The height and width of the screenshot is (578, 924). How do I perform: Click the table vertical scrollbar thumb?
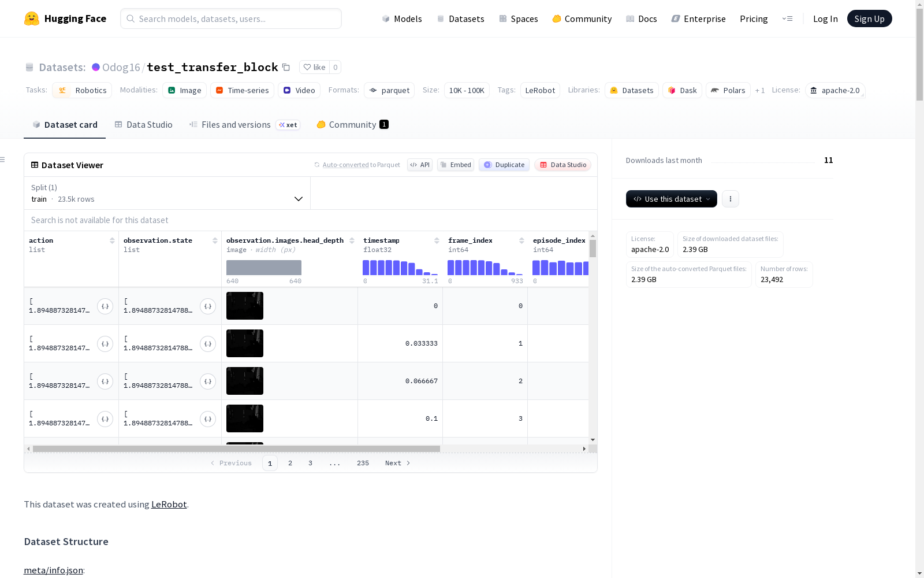593,249
